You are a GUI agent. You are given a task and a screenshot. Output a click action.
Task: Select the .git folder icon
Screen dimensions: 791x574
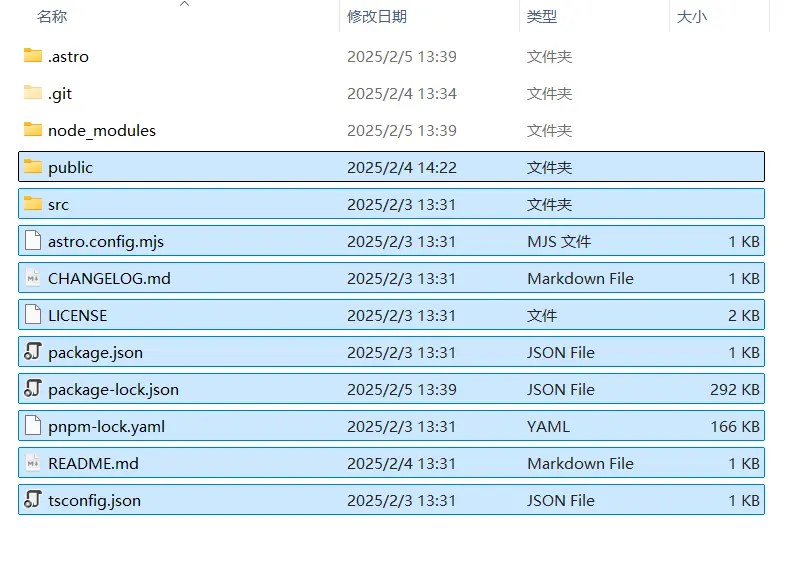click(x=33, y=93)
